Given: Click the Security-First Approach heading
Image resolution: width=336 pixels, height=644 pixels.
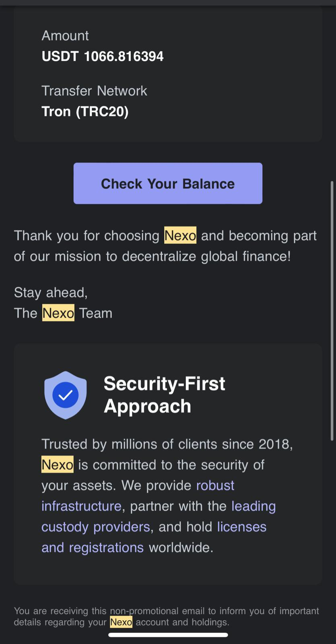Looking at the screenshot, I should pos(164,394).
